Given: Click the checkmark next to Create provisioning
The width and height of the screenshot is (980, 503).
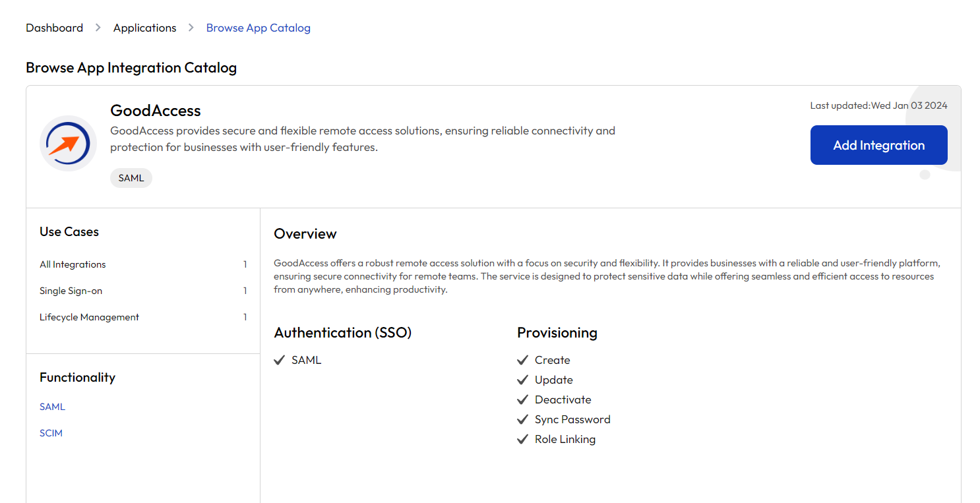Looking at the screenshot, I should point(522,360).
